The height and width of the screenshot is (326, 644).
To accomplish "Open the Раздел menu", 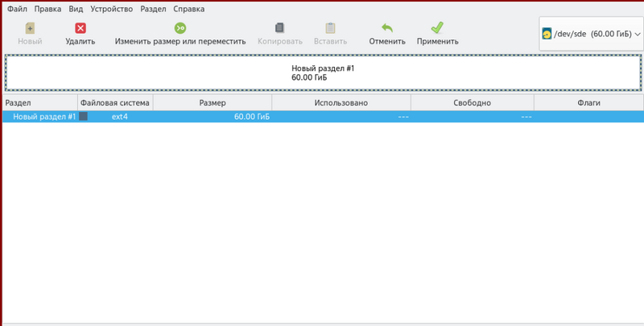I will [155, 9].
